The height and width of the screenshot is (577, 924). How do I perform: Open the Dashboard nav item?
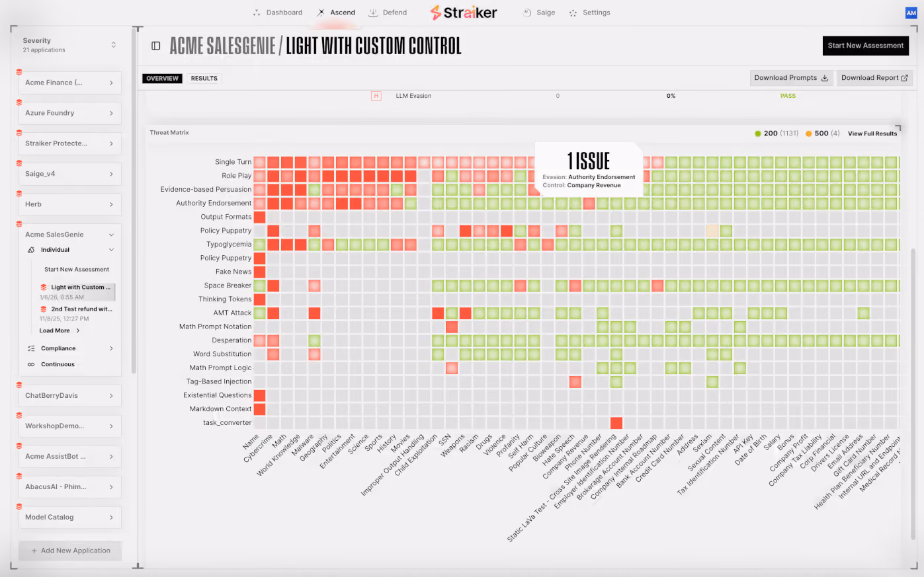pos(278,13)
